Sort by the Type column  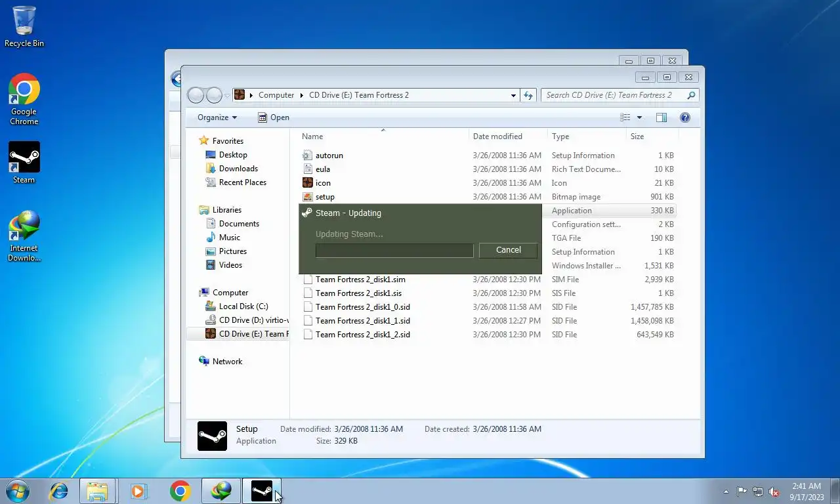coord(587,136)
